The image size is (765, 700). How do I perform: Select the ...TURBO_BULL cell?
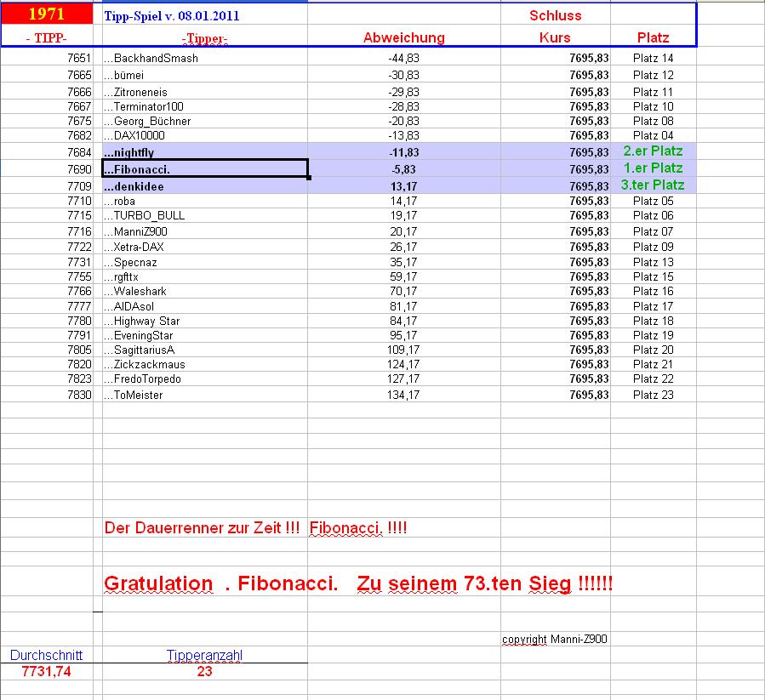click(x=204, y=215)
